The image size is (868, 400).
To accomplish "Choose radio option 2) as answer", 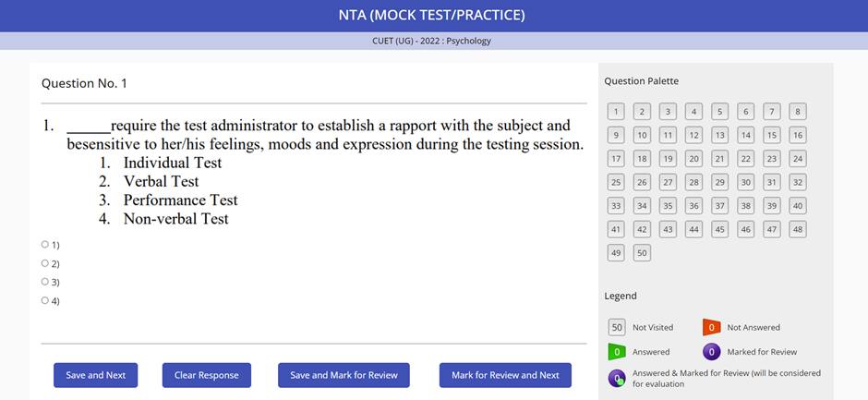I will [x=45, y=263].
